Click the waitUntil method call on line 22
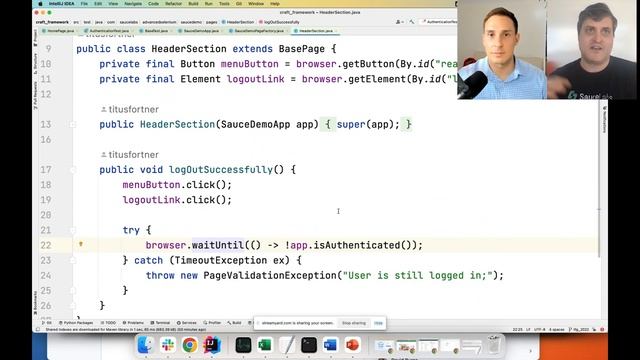The image size is (640, 360). tap(218, 245)
